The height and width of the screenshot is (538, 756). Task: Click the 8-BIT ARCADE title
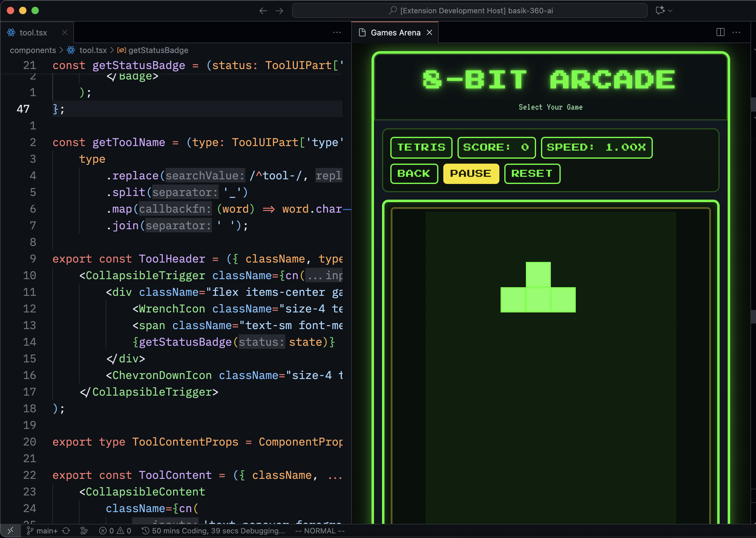tap(549, 79)
